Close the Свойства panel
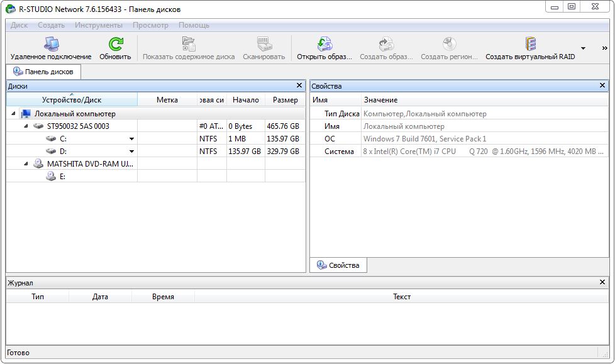 tap(602, 85)
